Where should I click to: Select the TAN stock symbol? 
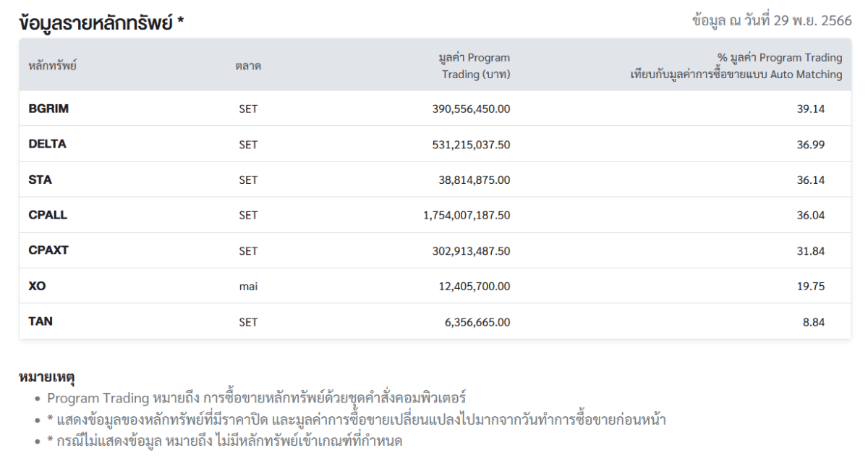point(41,321)
